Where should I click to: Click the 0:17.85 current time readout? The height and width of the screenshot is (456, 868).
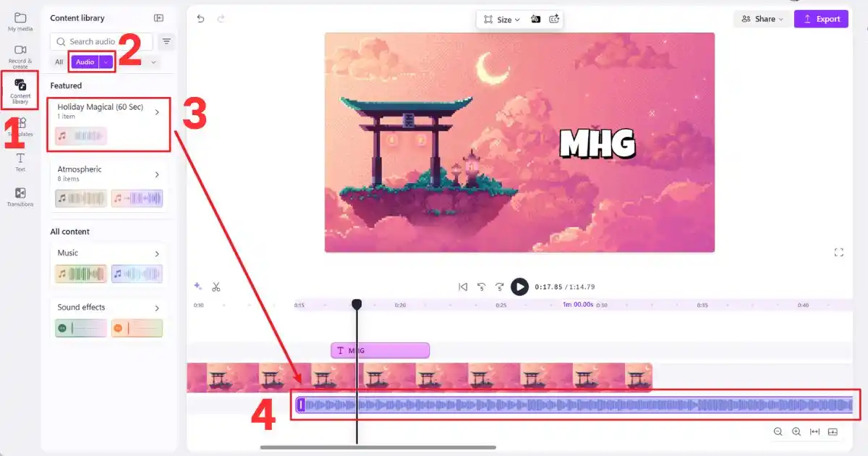coord(549,287)
